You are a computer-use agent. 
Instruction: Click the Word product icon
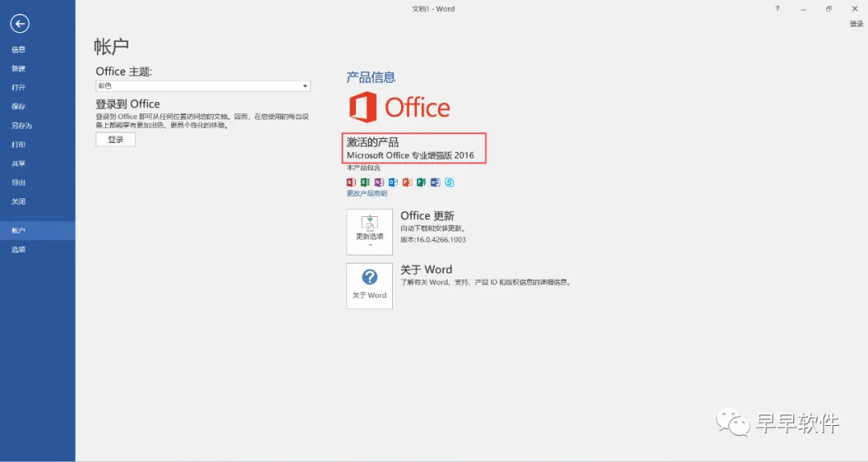click(435, 182)
